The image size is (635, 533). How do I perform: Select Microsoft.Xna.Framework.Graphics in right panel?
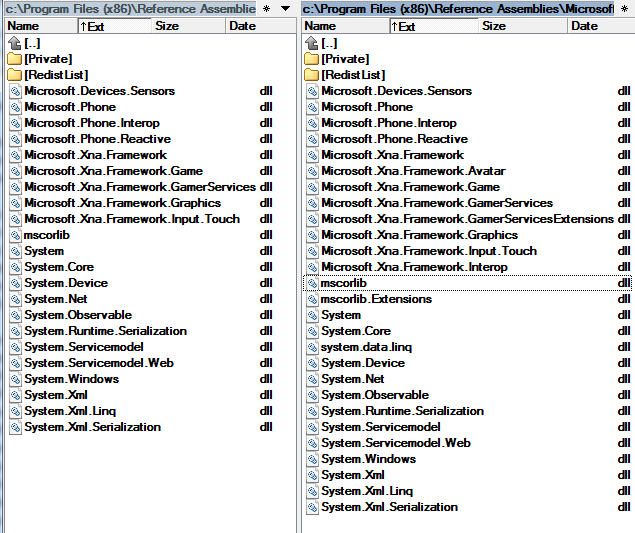click(x=420, y=235)
